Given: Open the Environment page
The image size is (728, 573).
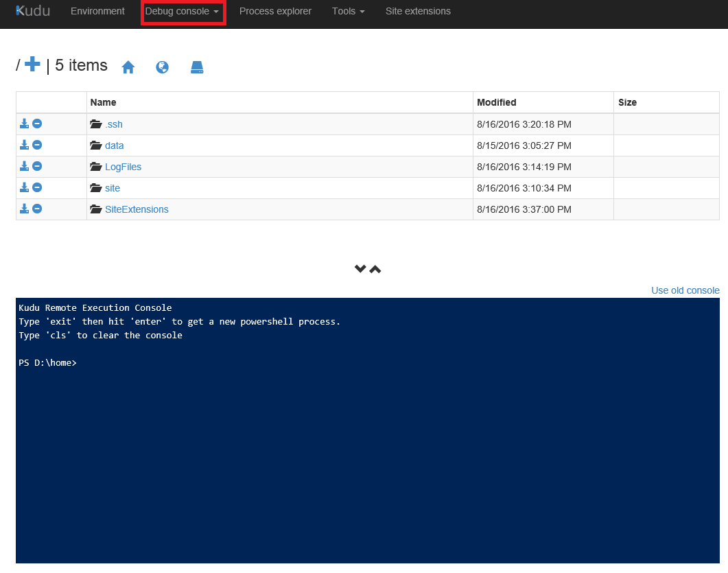Looking at the screenshot, I should coord(97,11).
